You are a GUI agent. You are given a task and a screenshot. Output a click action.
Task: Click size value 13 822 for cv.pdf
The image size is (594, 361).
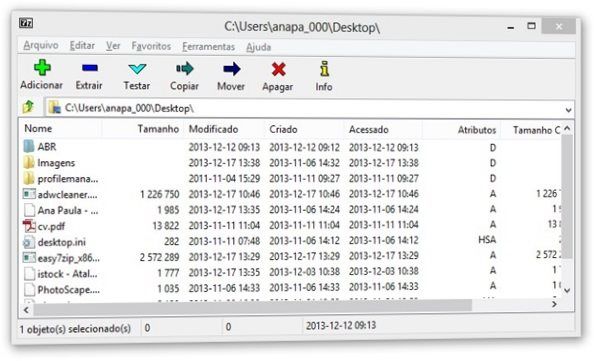pos(166,226)
